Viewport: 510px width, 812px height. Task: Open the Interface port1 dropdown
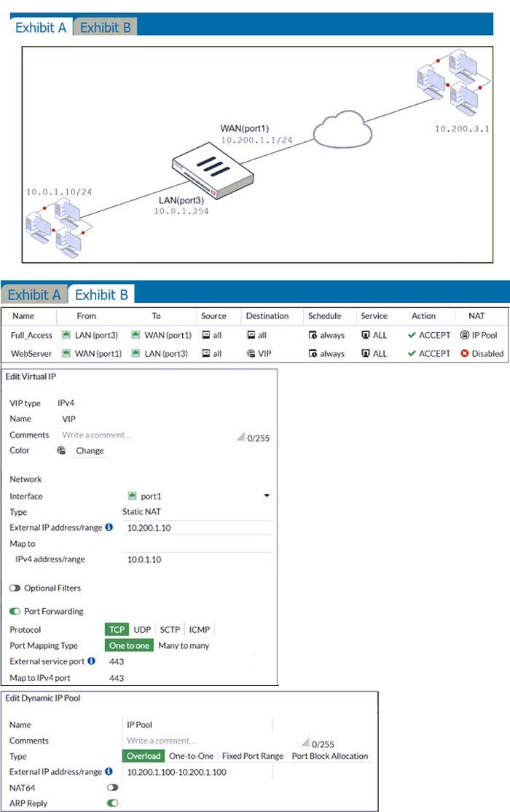[266, 496]
